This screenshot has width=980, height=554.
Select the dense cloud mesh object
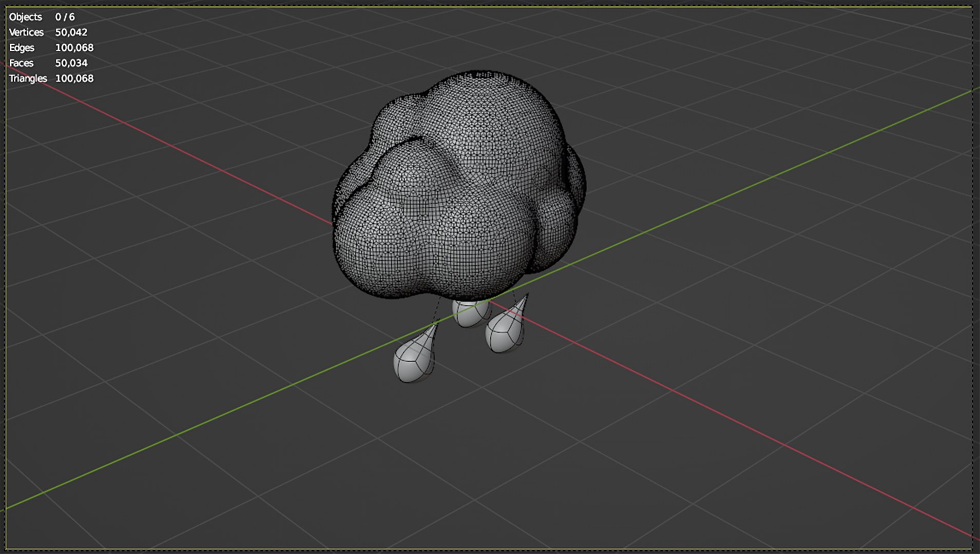tap(458, 185)
